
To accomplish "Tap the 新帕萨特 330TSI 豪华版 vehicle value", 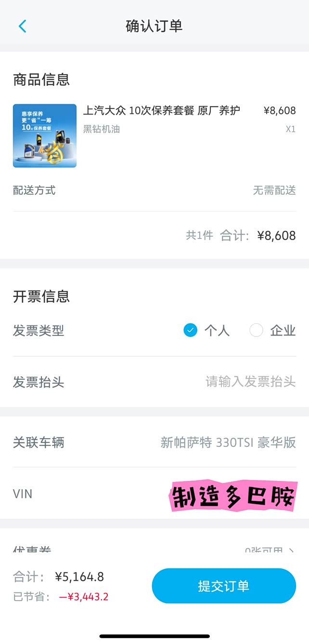I will pyautogui.click(x=228, y=443).
